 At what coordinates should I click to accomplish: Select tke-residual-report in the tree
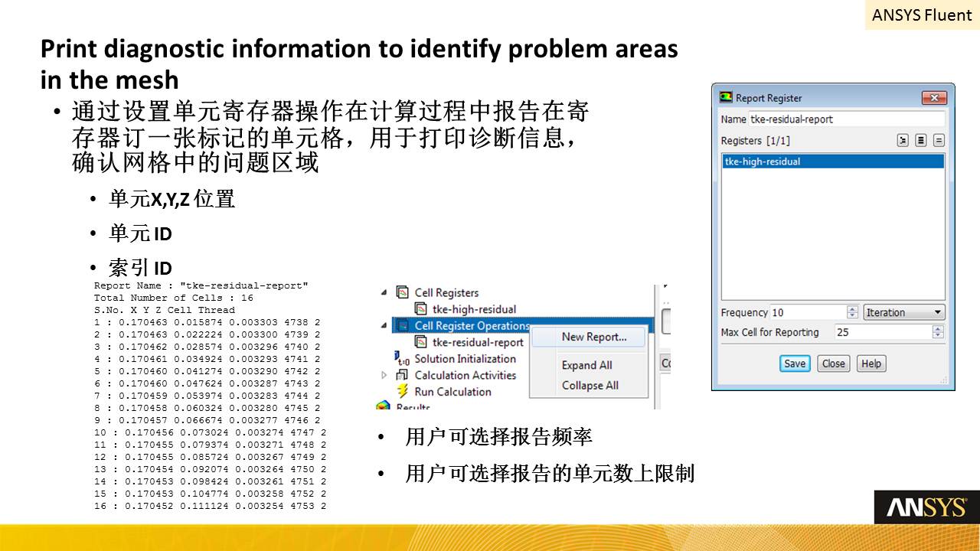click(x=478, y=342)
